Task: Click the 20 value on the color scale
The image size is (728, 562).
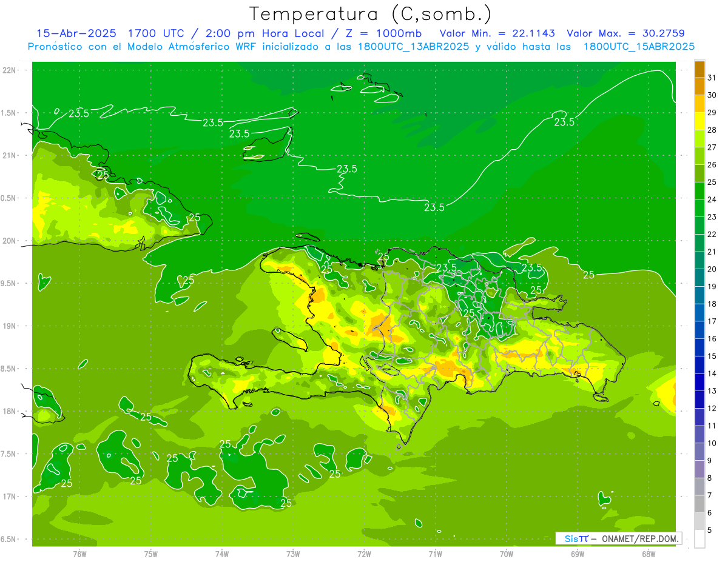Action: coord(712,269)
